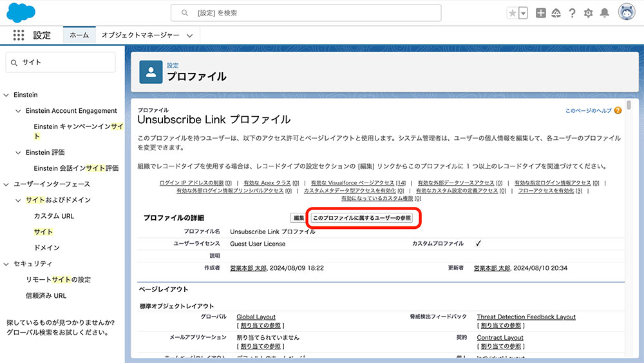Collapse the サイトおよびドメイン node
This screenshot has width=644, height=363.
(18, 201)
